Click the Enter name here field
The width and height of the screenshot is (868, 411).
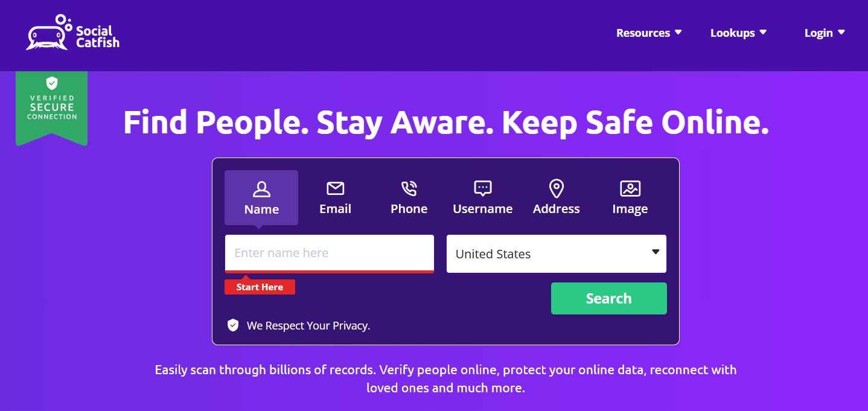[330, 253]
